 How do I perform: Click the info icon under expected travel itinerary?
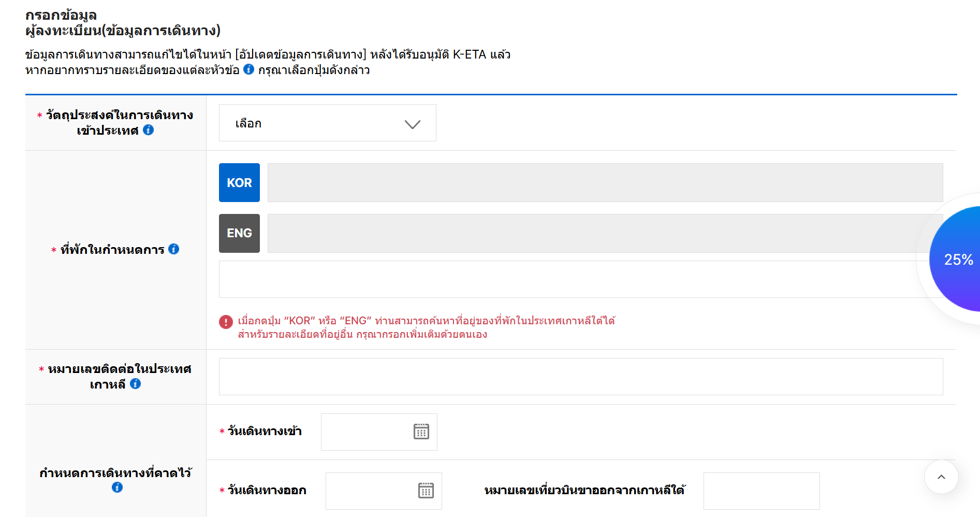click(x=116, y=487)
